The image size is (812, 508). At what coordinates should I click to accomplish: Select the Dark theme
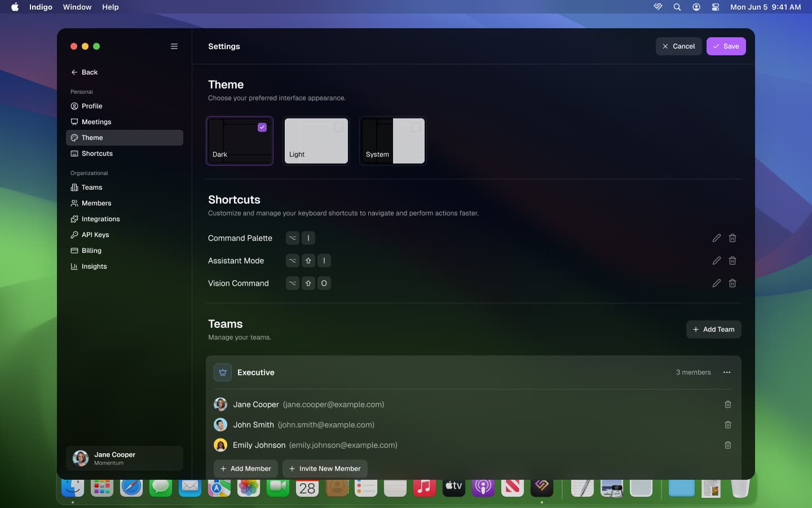pos(240,141)
